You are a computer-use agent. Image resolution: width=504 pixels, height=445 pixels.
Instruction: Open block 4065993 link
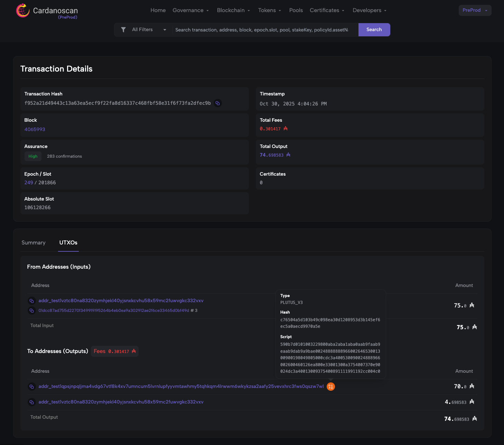(x=35, y=129)
